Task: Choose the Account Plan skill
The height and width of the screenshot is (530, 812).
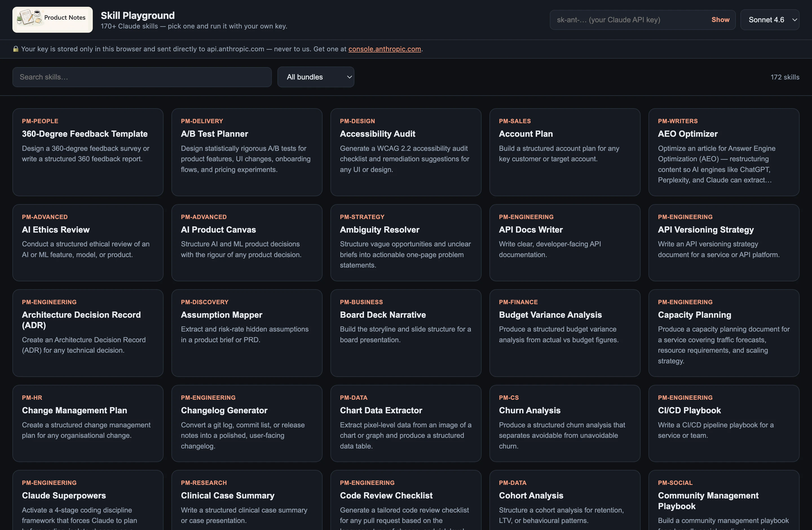Action: pyautogui.click(x=565, y=152)
